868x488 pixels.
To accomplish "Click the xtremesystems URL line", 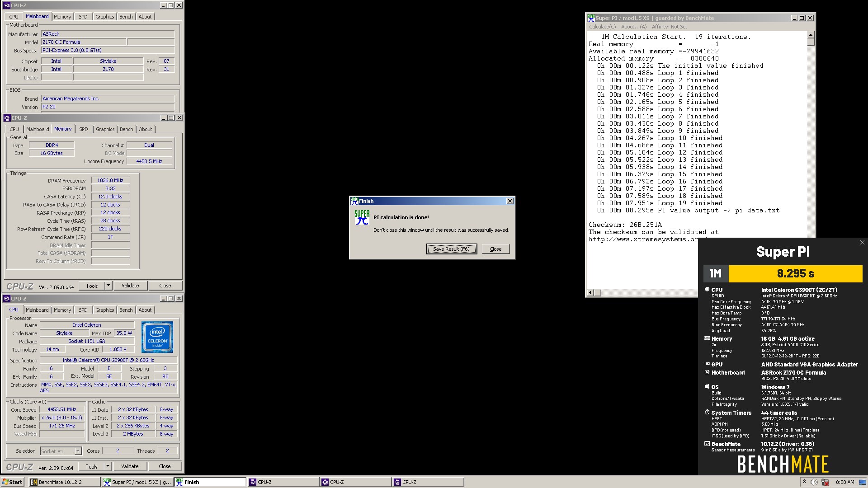I will [643, 239].
